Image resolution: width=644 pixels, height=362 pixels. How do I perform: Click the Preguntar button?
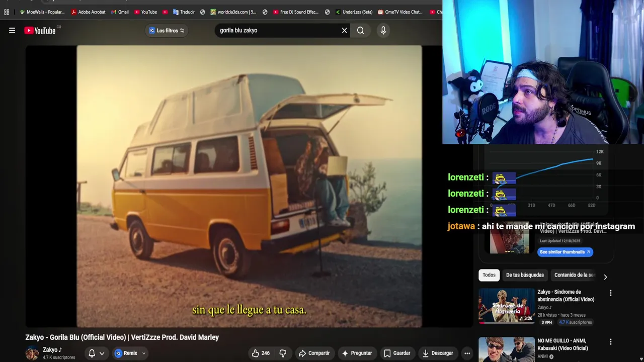coord(357,353)
